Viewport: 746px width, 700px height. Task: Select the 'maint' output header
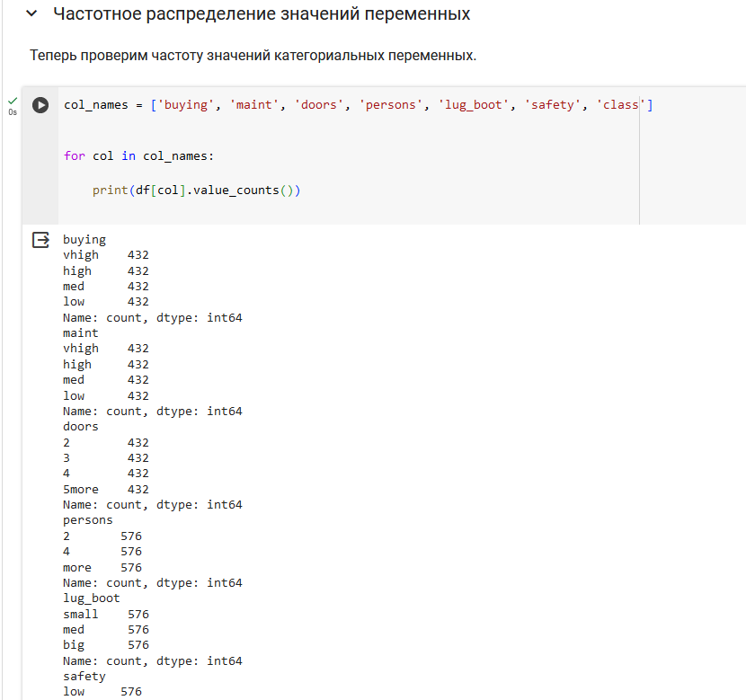pos(80,332)
